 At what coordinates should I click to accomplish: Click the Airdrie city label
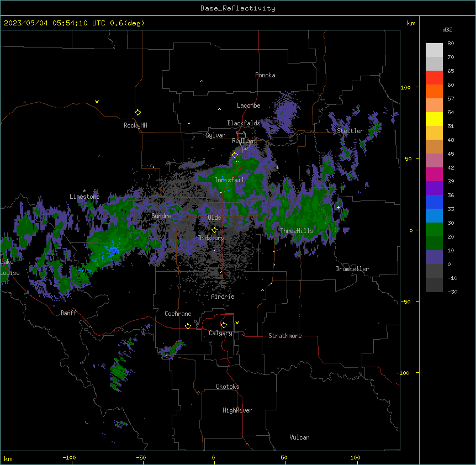click(x=223, y=297)
